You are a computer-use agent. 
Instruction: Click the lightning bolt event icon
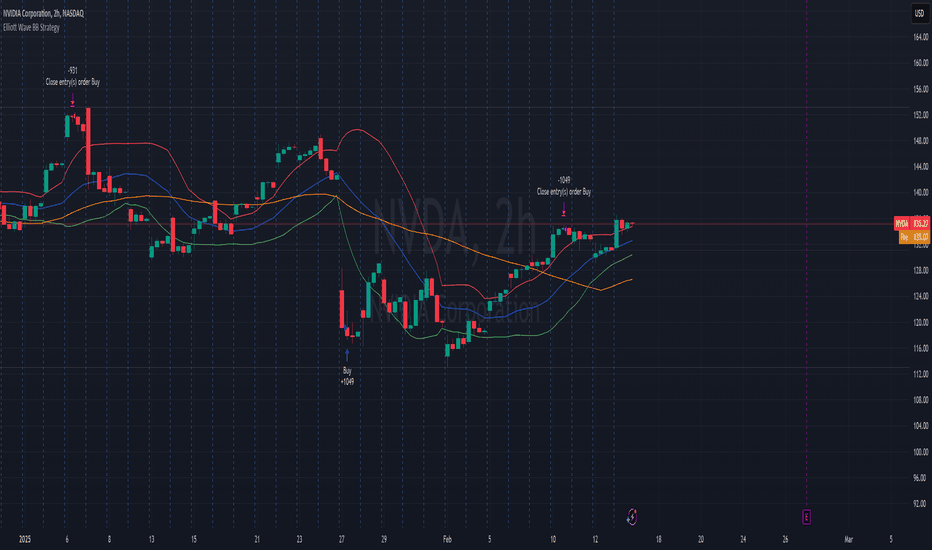pos(632,517)
